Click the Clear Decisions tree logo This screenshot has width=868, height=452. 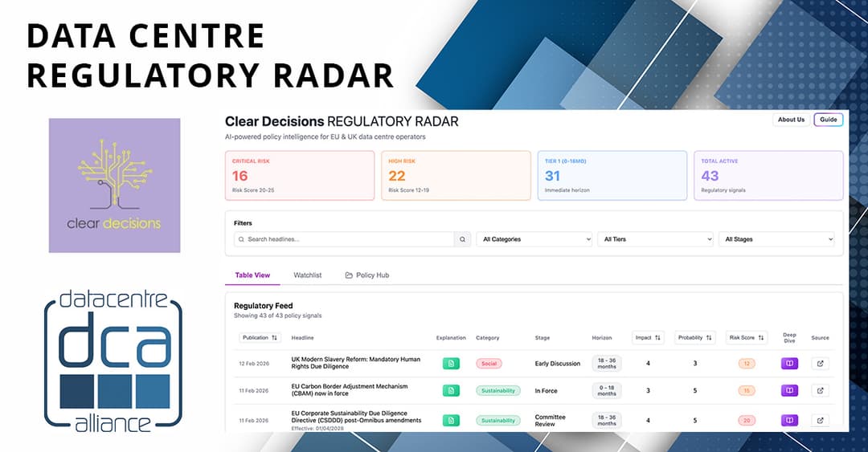pos(115,185)
